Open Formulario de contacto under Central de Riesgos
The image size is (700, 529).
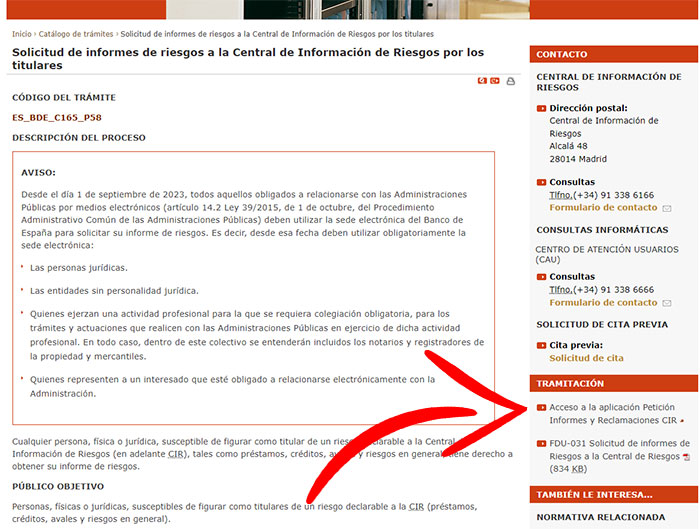pos(603,208)
